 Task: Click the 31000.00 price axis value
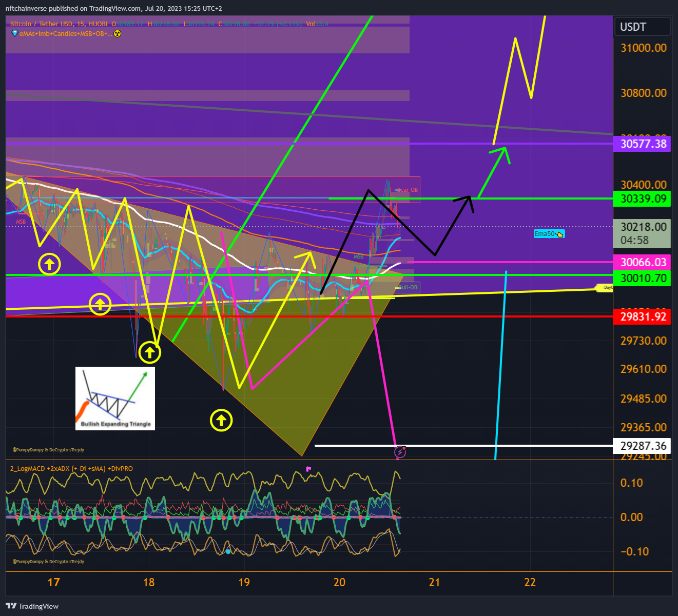point(644,48)
